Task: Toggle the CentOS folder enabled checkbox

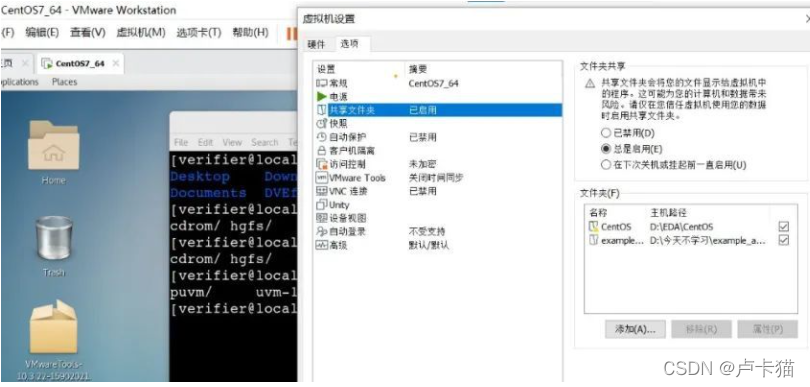Action: 784,226
